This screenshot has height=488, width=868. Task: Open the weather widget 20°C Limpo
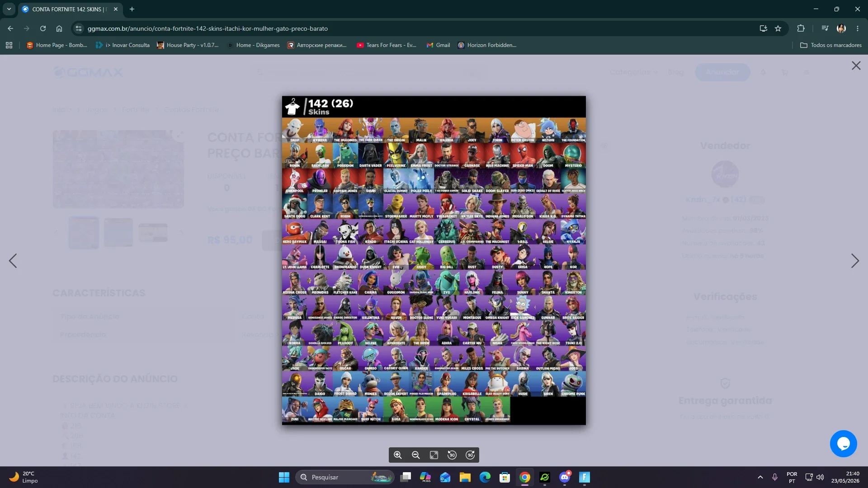point(24,477)
